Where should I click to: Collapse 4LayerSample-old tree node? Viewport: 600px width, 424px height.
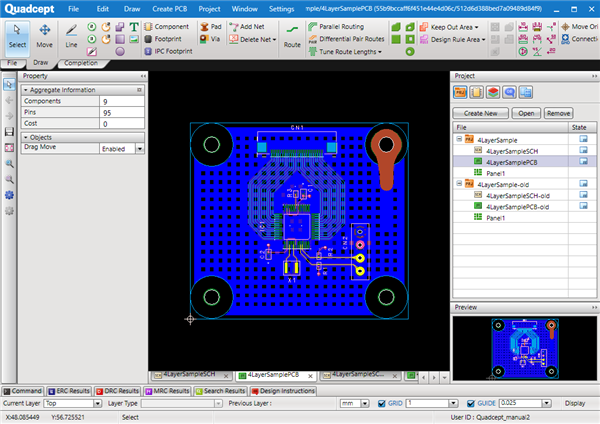pyautogui.click(x=459, y=184)
